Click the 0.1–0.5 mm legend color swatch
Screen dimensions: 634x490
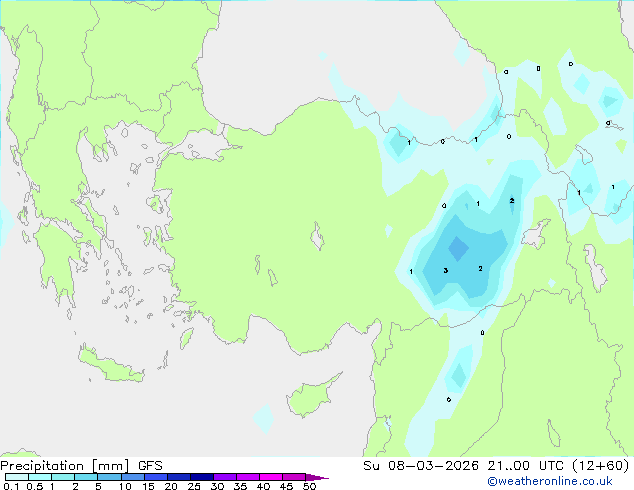(x=17, y=477)
